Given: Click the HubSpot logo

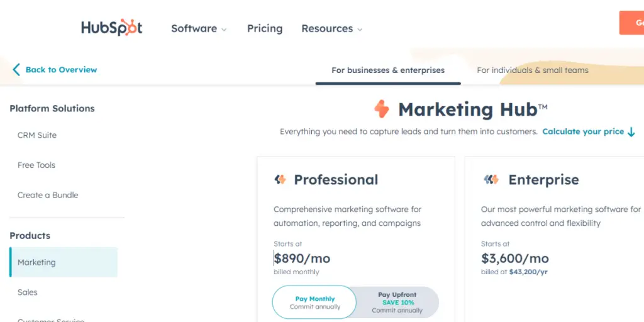Looking at the screenshot, I should click(112, 28).
